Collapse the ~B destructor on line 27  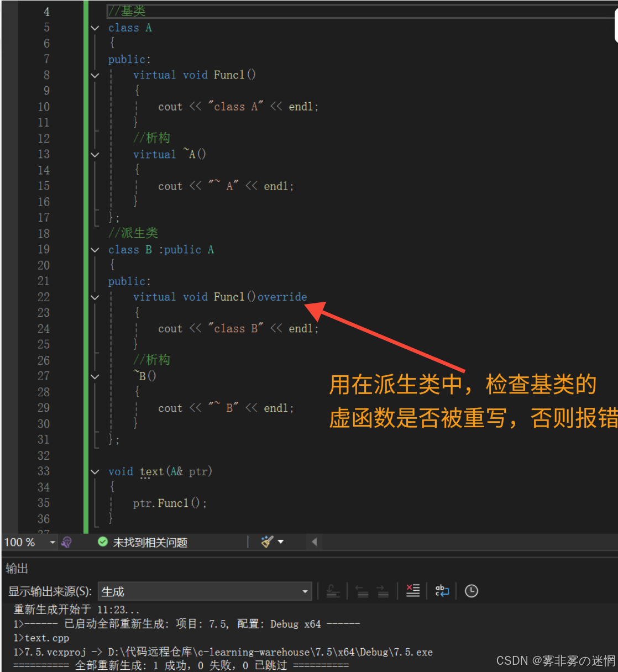pyautogui.click(x=95, y=376)
